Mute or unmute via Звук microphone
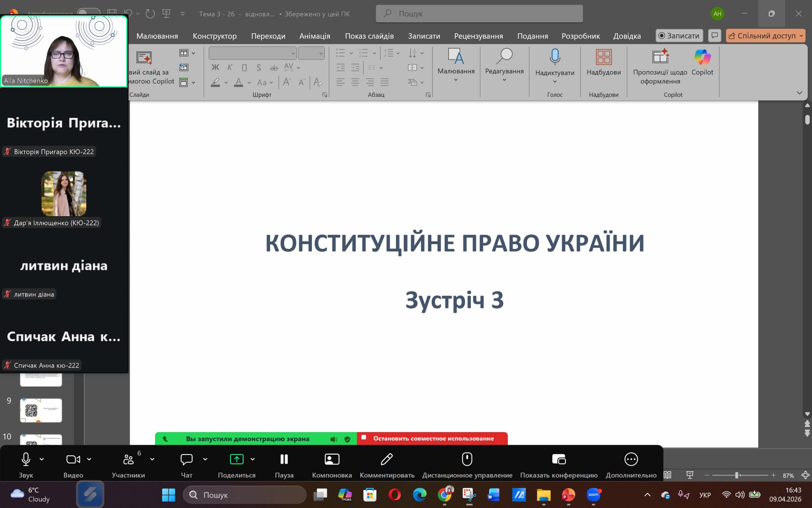812x508 pixels. pos(26,459)
